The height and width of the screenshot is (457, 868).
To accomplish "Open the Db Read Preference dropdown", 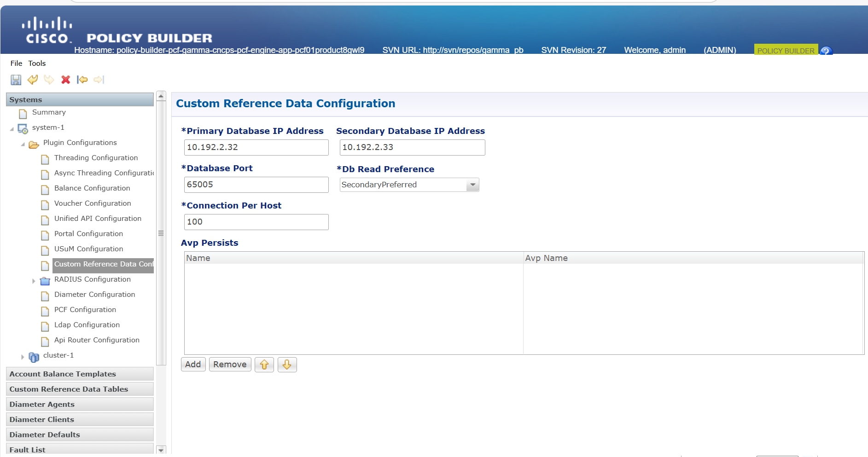I will [472, 185].
